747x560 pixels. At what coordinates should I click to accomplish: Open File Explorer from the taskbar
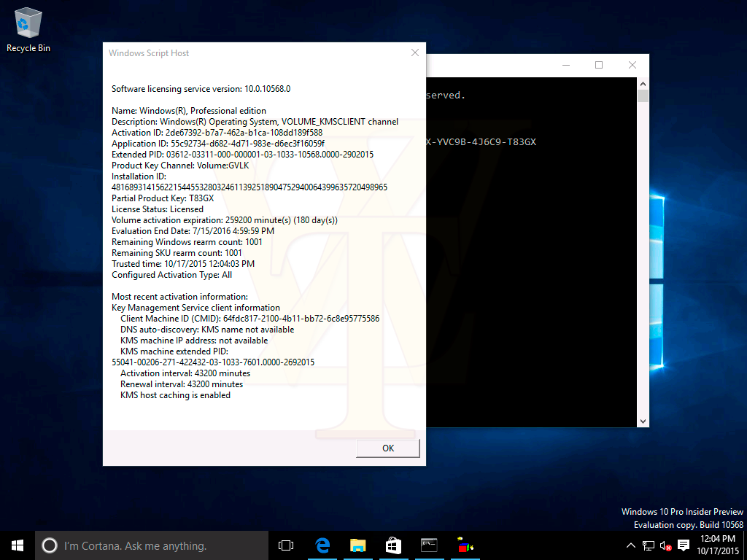click(357, 545)
